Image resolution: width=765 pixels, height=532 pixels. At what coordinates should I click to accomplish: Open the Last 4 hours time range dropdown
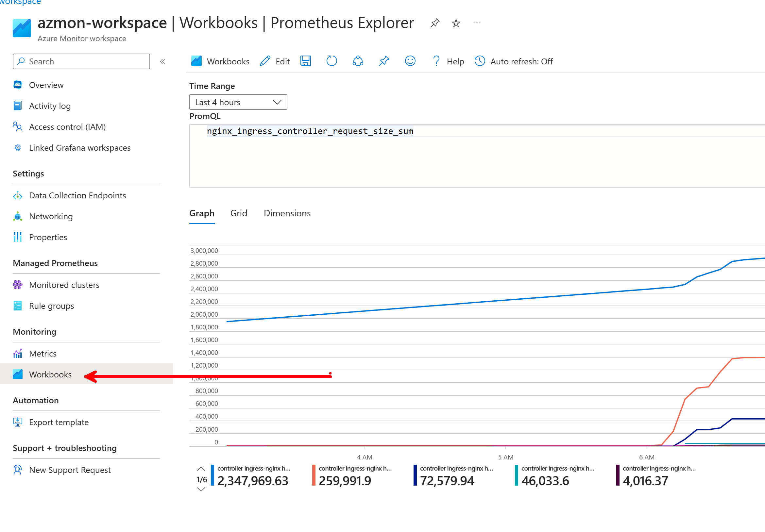coord(238,102)
